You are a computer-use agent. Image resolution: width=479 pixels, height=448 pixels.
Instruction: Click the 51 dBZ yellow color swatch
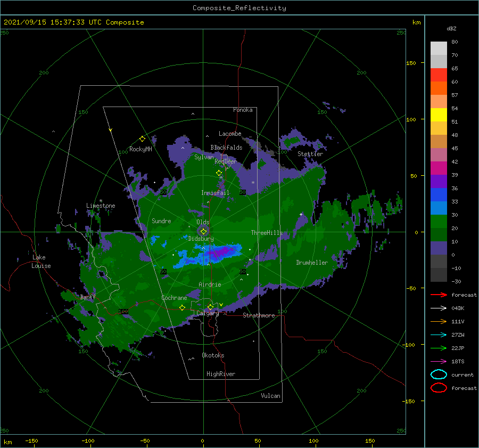[439, 115]
